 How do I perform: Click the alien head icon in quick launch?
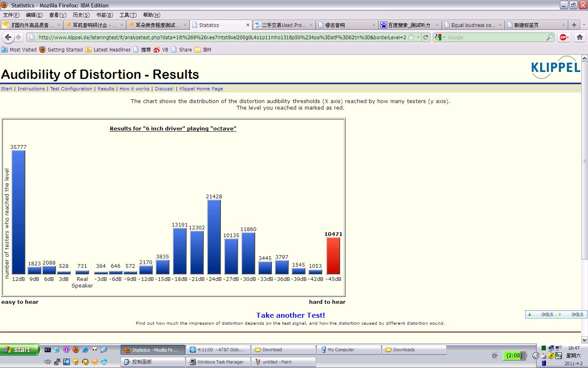[95, 350]
